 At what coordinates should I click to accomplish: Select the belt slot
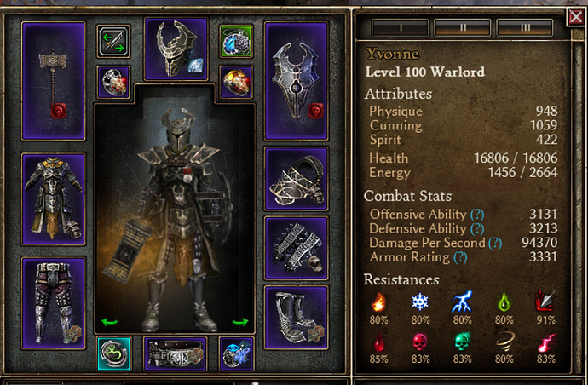(176, 353)
